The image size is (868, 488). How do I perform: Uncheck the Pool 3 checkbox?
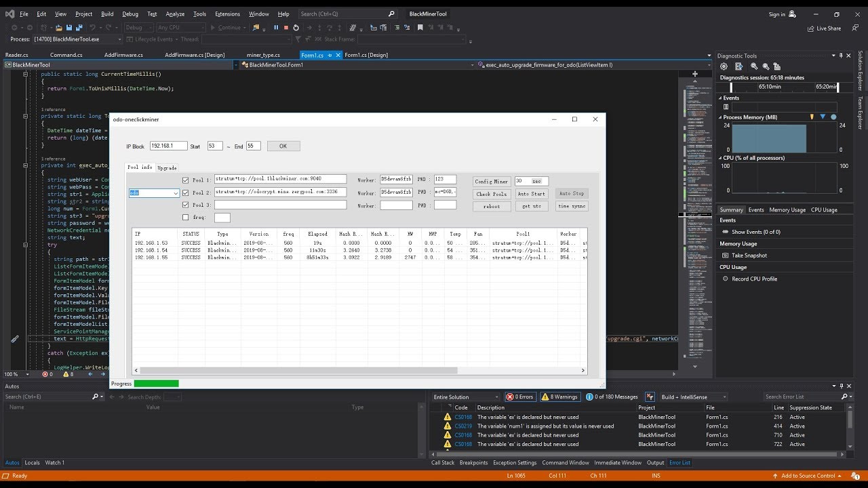[x=186, y=205]
